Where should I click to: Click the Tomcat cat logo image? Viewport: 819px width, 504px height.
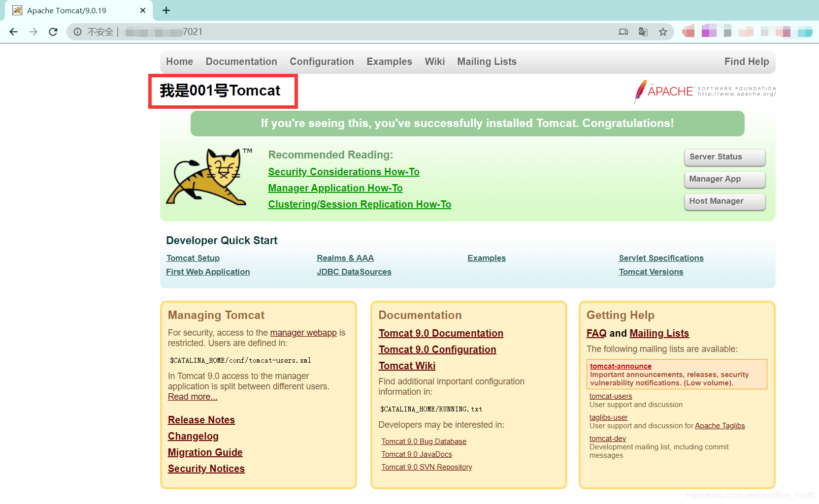[x=209, y=177]
